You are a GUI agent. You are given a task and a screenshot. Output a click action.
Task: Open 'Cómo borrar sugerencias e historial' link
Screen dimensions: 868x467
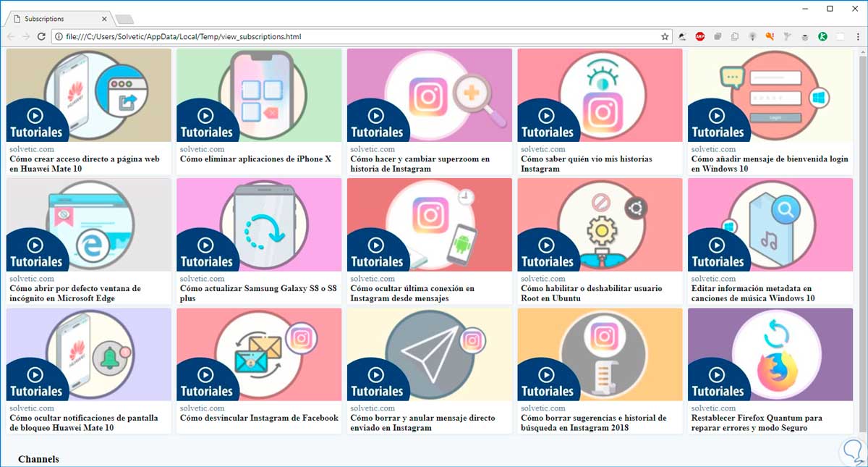click(594, 423)
